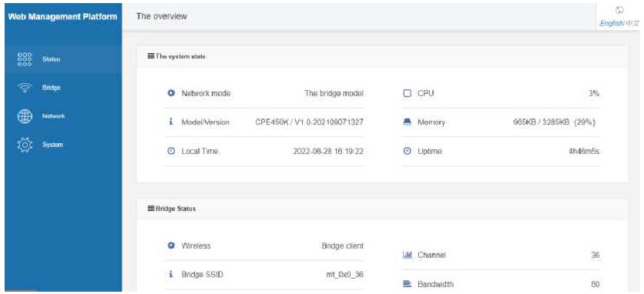Screen dimensions: 644x294
Task: Click the 'Network mode' label
Action: point(206,93)
